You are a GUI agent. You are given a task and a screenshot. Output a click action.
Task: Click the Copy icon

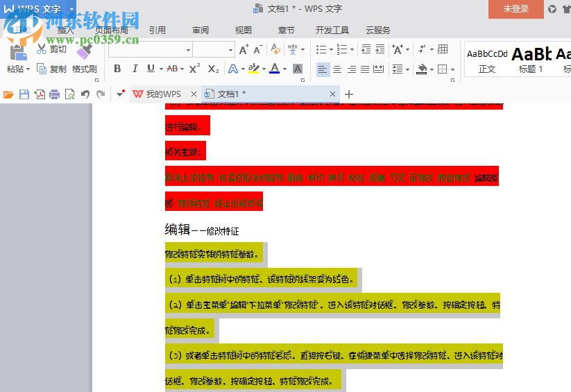point(42,69)
